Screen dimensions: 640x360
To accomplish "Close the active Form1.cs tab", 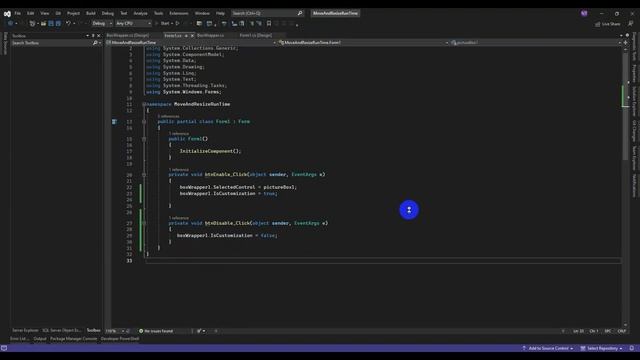I will pos(192,36).
